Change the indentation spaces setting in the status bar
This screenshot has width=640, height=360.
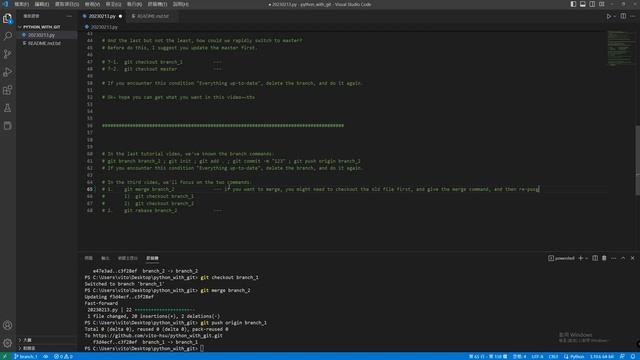coord(519,356)
